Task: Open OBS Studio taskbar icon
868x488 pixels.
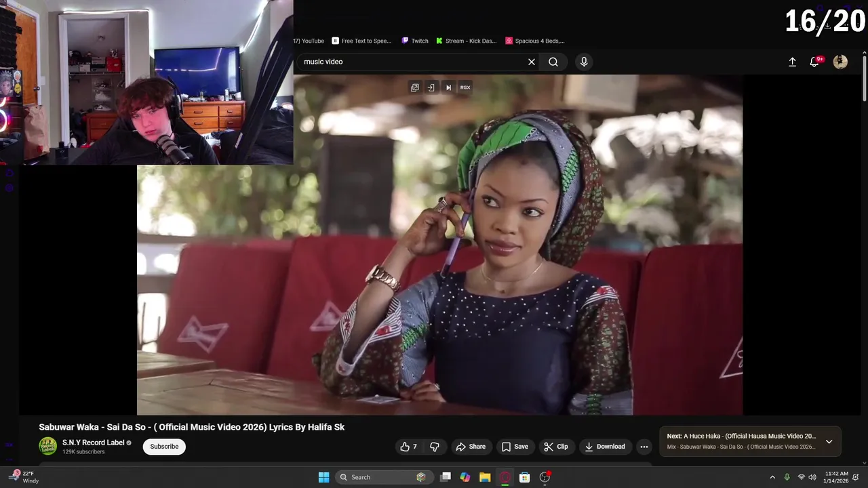Action: [x=545, y=477]
